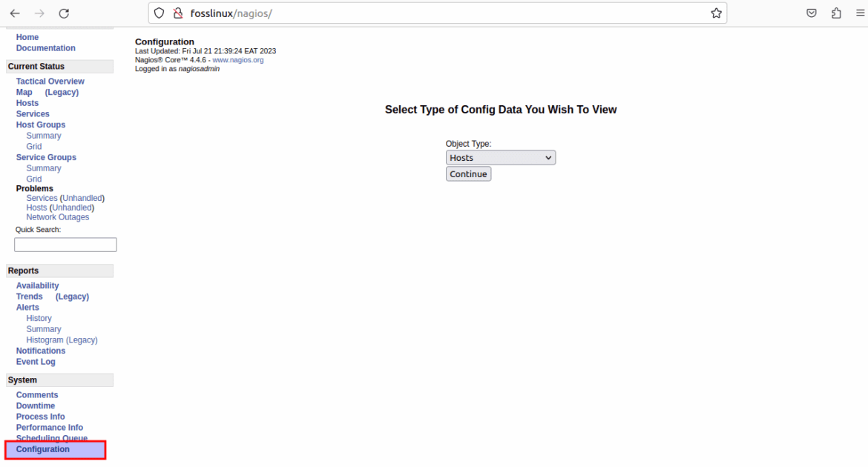The height and width of the screenshot is (467, 868).
Task: Click the insecure connection padlock icon
Action: tap(177, 13)
